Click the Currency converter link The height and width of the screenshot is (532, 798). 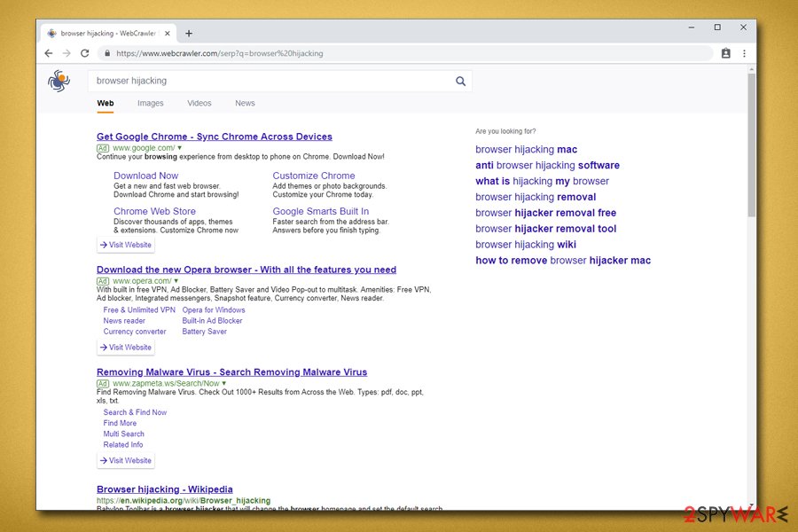[135, 332]
